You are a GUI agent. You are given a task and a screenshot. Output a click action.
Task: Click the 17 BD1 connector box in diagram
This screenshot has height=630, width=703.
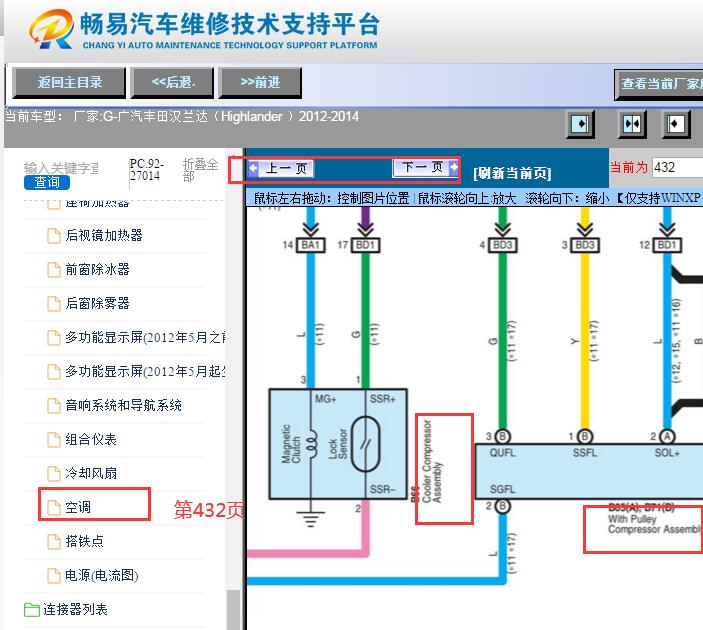(365, 245)
